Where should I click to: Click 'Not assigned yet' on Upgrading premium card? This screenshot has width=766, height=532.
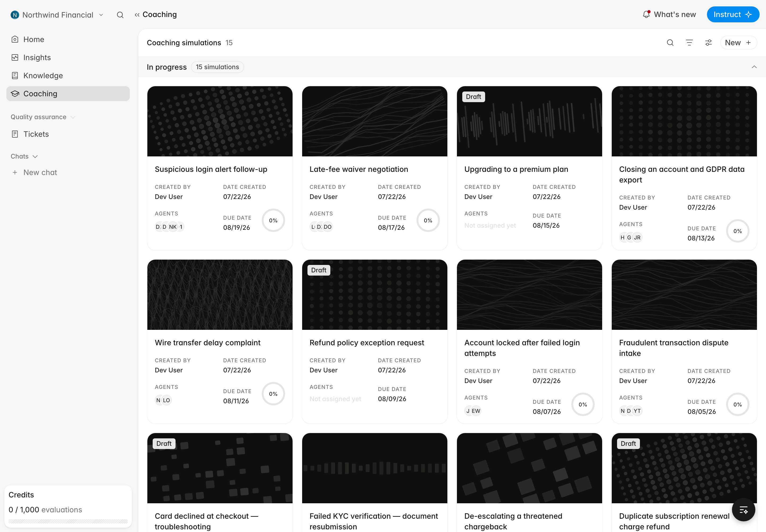click(x=490, y=226)
